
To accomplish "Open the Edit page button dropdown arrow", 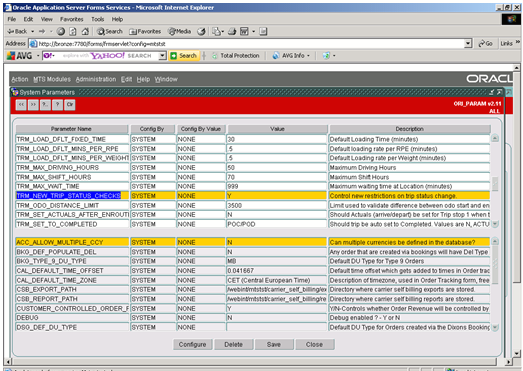I will click(253, 31).
